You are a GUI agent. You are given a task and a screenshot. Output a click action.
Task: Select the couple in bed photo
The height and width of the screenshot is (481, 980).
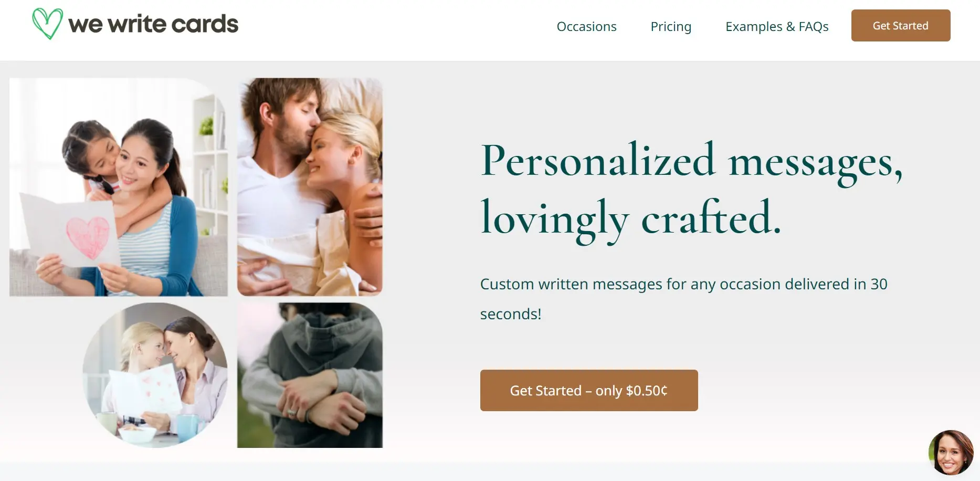310,187
